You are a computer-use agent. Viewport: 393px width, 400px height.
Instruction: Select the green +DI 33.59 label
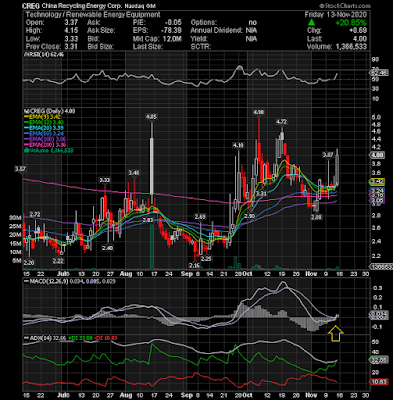[80, 338]
